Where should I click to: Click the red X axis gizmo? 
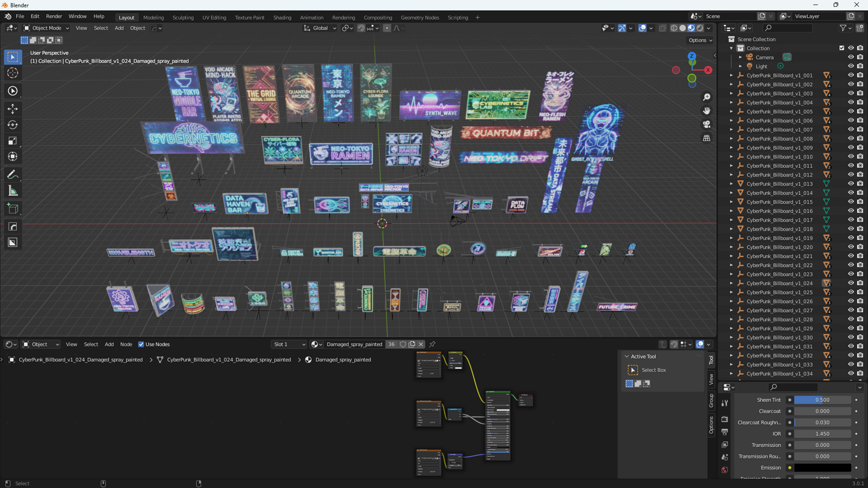coord(708,70)
